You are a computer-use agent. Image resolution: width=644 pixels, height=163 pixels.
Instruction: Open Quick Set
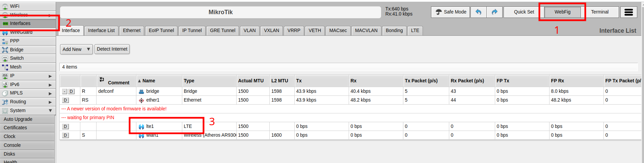[x=524, y=12]
